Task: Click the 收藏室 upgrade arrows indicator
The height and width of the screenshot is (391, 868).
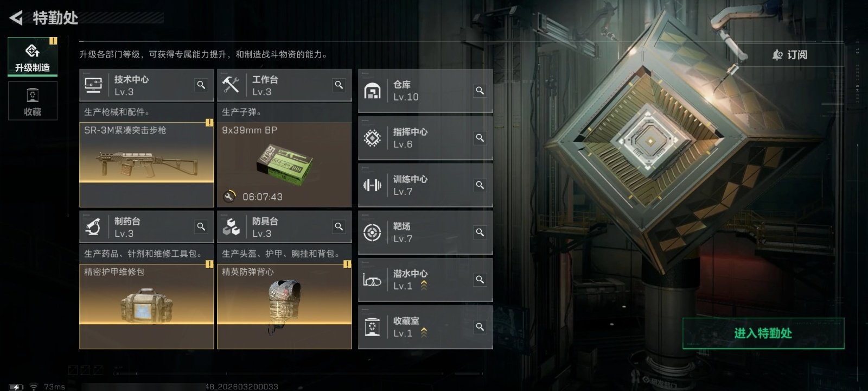Action: [x=424, y=332]
